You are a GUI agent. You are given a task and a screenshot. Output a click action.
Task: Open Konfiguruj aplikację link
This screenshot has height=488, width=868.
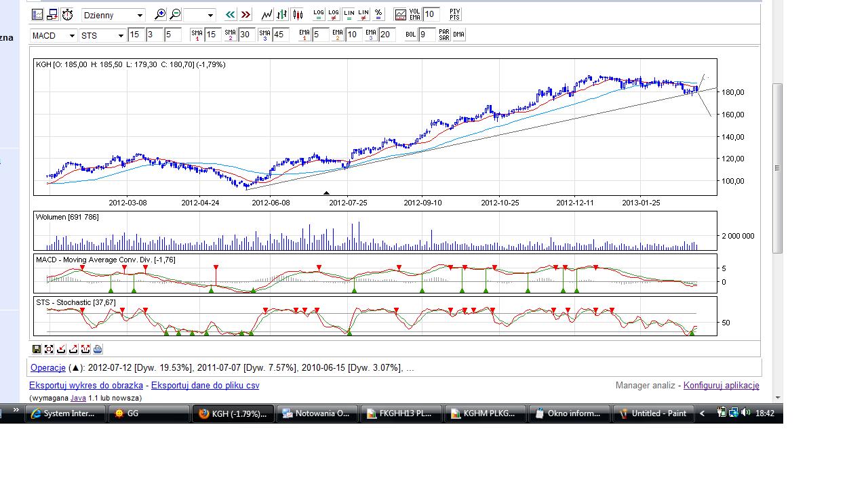pyautogui.click(x=721, y=386)
